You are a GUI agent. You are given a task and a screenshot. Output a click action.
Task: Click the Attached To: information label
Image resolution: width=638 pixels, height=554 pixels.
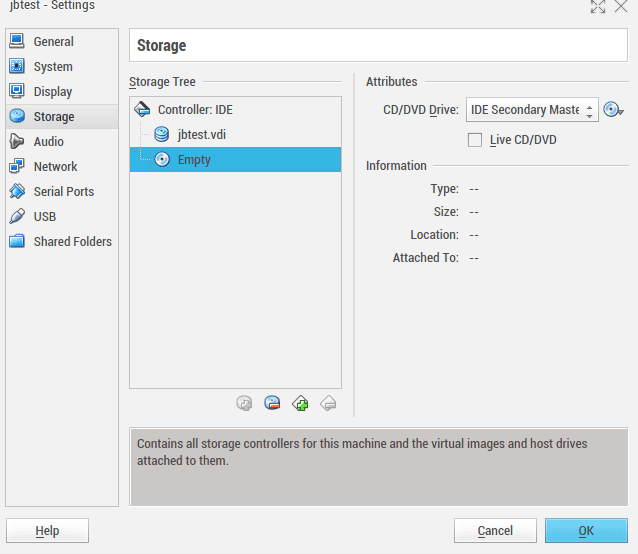(426, 257)
